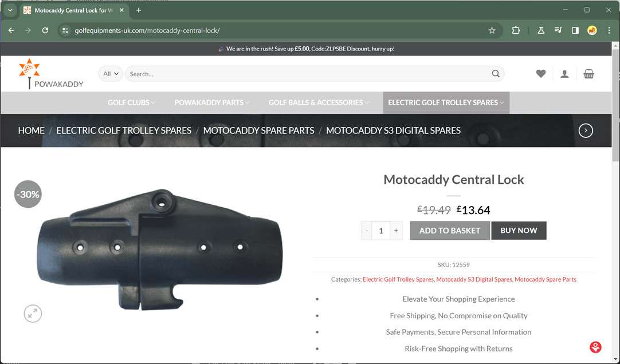Expand Golf Balls & Accessories menu
Screen dimensions: 620x364
point(319,102)
